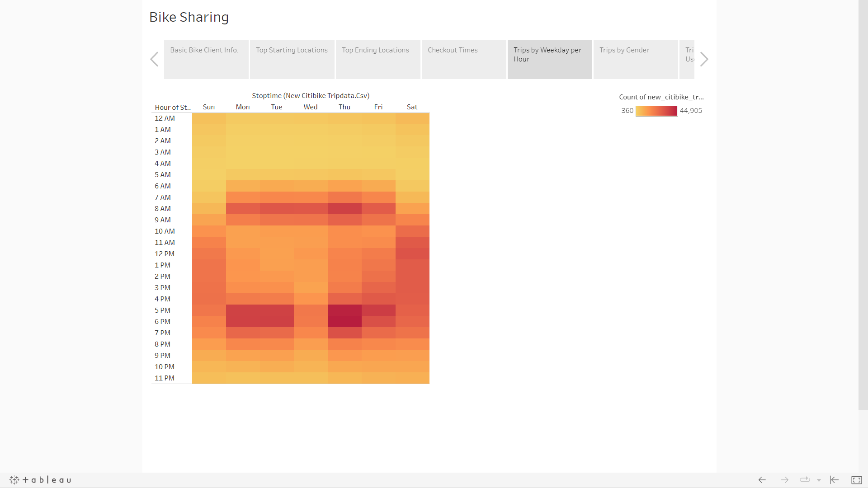Click the left chevron to scroll tabs
The width and height of the screenshot is (868, 488).
coord(154,59)
